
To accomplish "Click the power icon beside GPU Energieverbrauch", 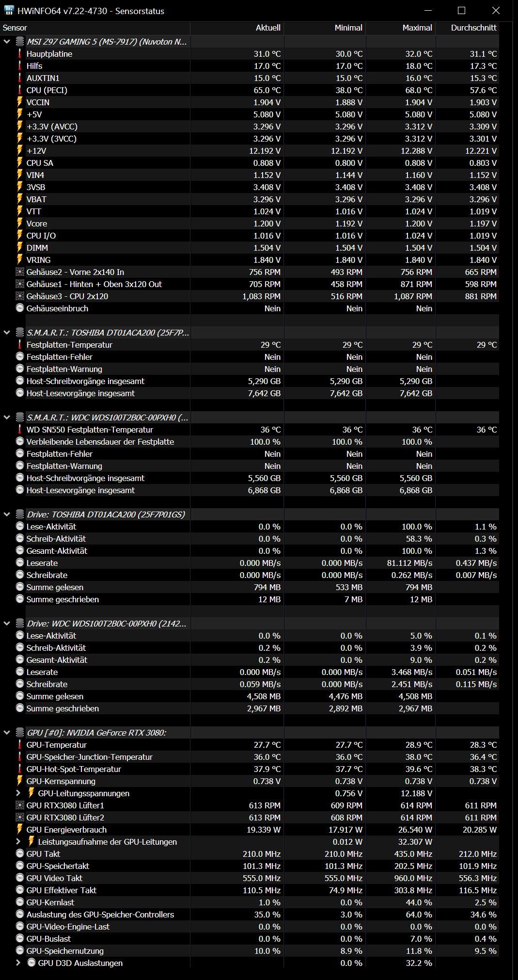I will click(20, 830).
